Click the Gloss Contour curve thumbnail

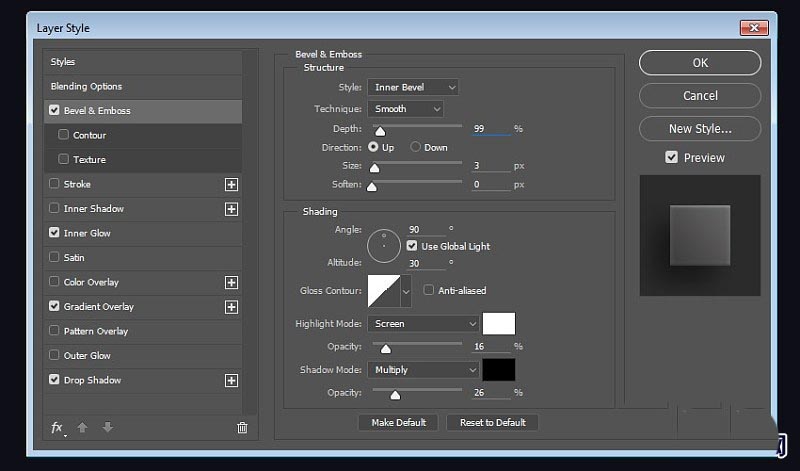pos(384,291)
